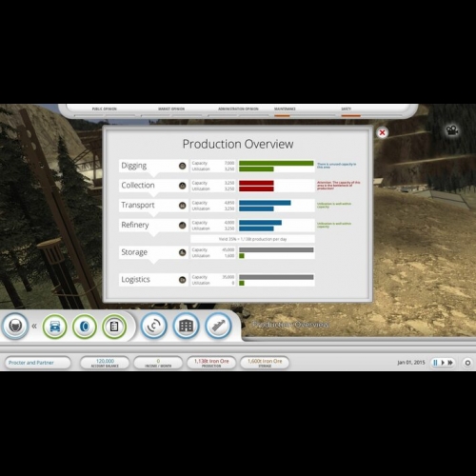Click the Account Balance 120,000 indicator
The height and width of the screenshot is (476, 476).
click(105, 363)
